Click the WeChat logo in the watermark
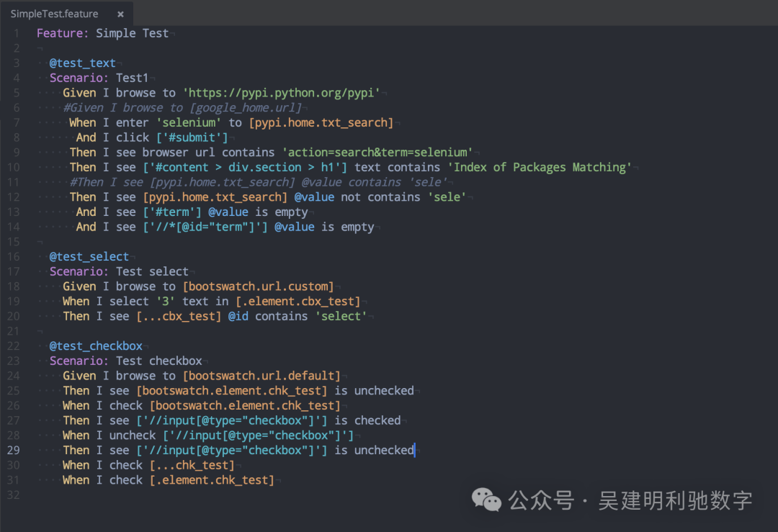 (486, 500)
